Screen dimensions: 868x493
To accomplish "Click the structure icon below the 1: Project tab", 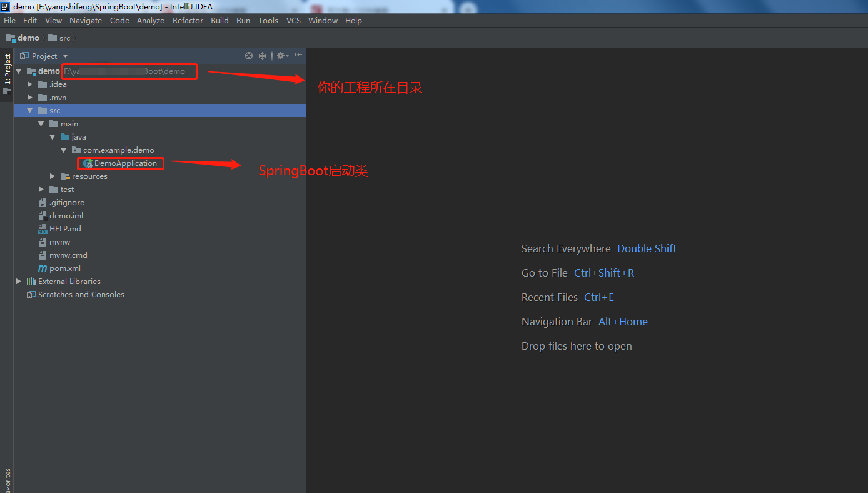I will tap(7, 91).
